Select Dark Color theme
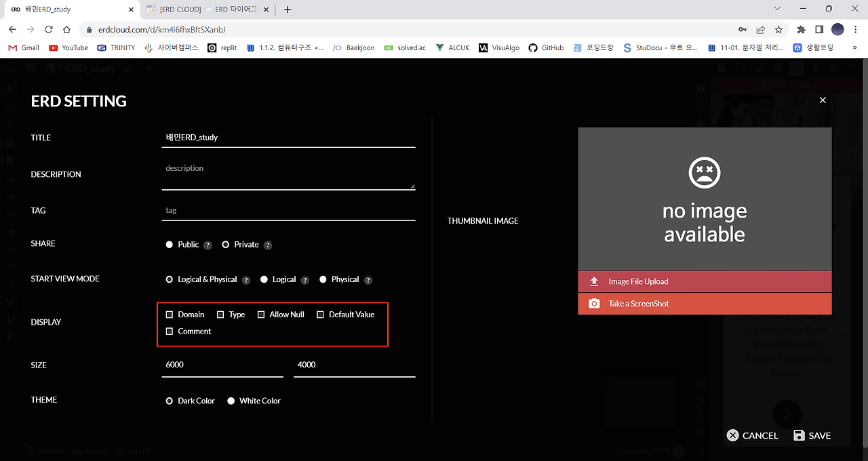 [x=170, y=401]
